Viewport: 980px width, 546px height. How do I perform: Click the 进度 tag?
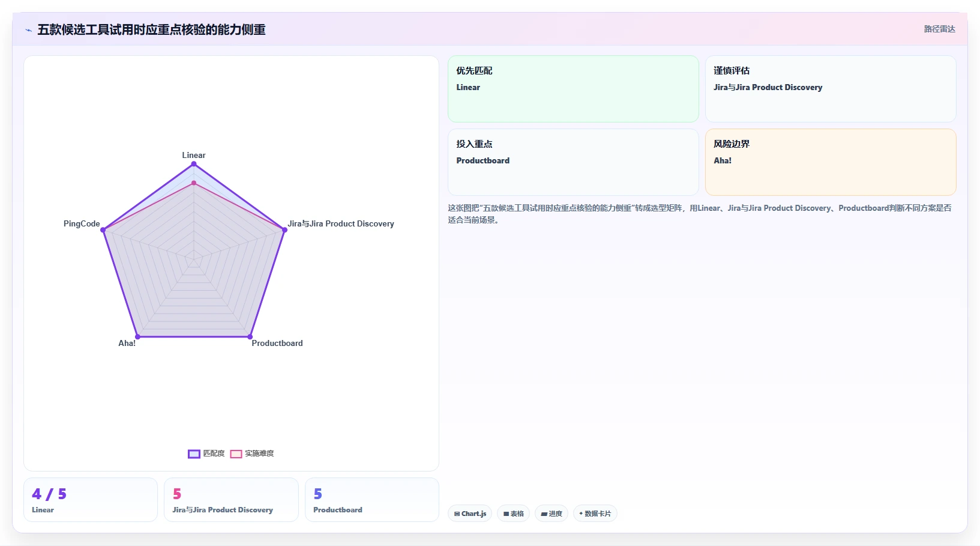[x=552, y=514]
